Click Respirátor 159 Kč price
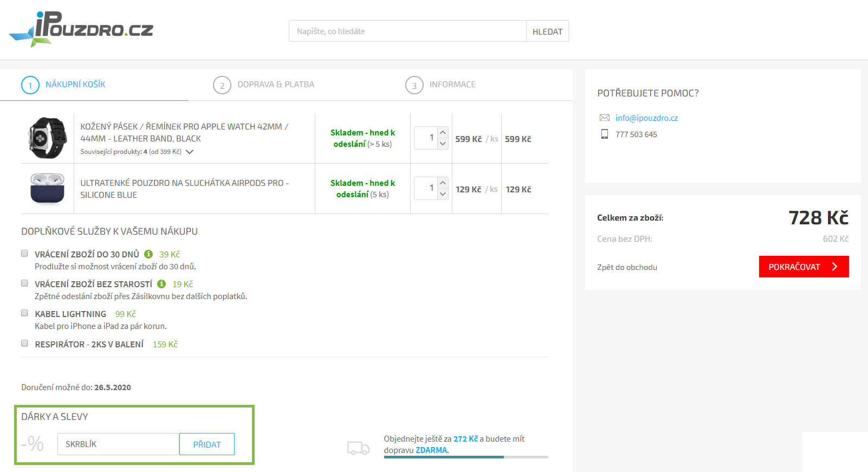 pyautogui.click(x=165, y=345)
